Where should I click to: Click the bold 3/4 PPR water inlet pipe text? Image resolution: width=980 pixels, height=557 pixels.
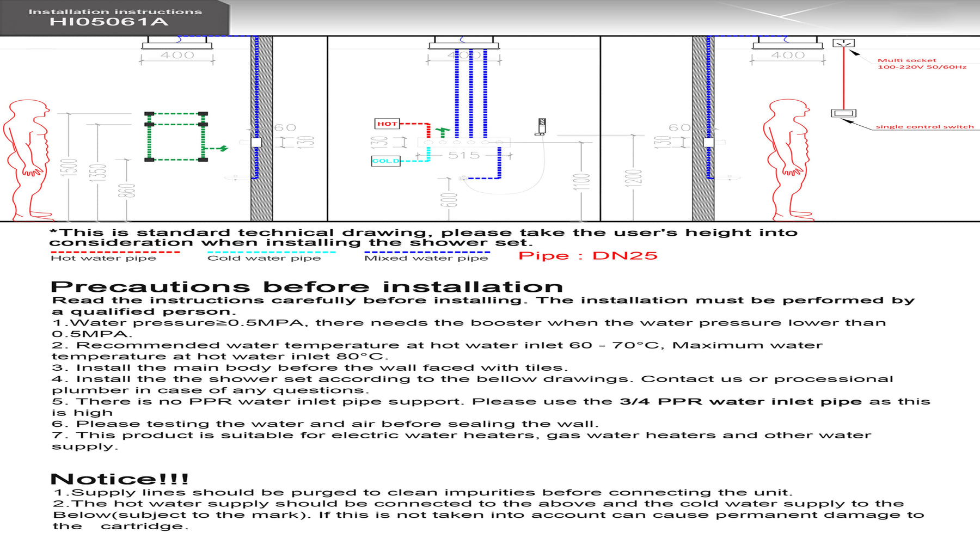[740, 402]
